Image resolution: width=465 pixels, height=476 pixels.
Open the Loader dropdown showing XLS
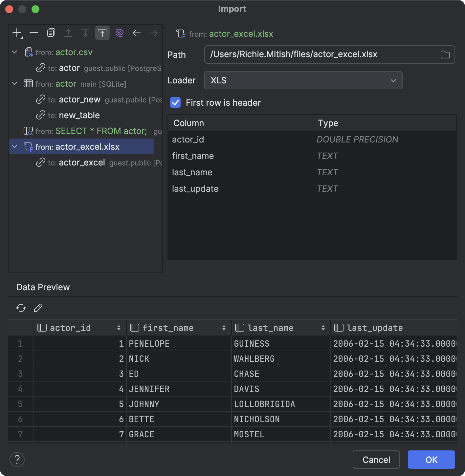[x=393, y=80]
